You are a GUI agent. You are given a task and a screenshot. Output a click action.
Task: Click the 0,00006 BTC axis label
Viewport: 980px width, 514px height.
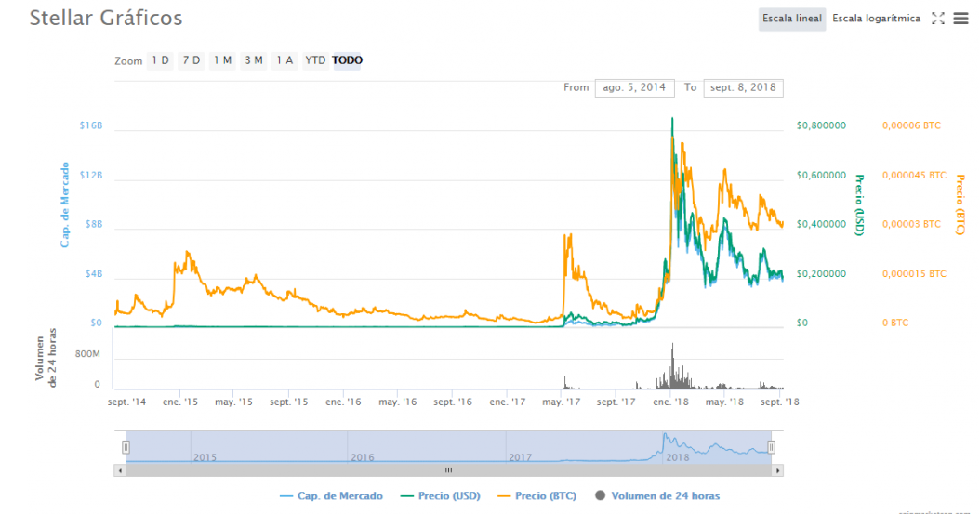911,125
